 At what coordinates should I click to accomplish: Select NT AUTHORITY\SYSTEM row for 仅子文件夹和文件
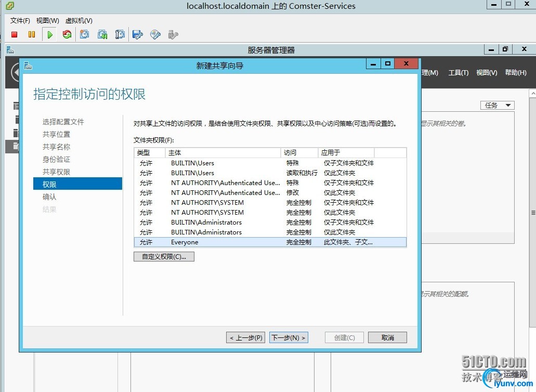pyautogui.click(x=270, y=203)
